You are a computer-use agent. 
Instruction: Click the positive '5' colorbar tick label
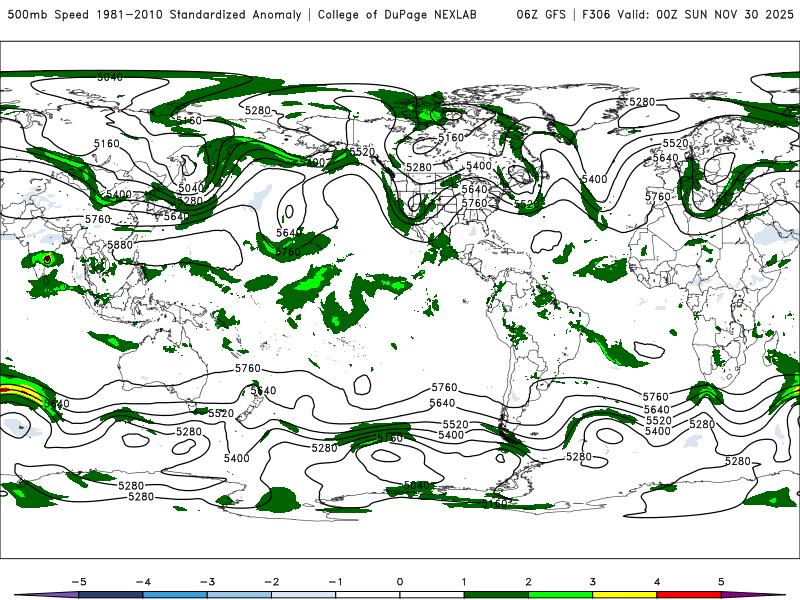(x=721, y=582)
